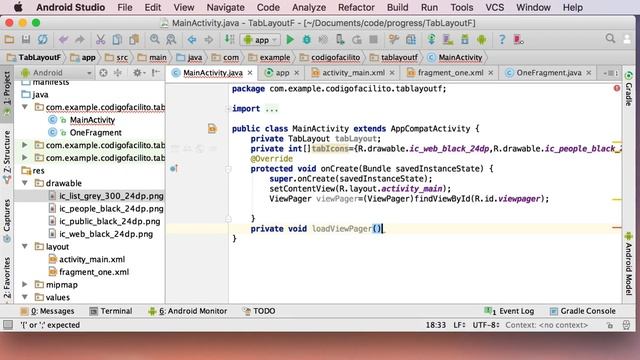Click the Make Project icon
This screenshot has height=360, width=640.
(229, 40)
